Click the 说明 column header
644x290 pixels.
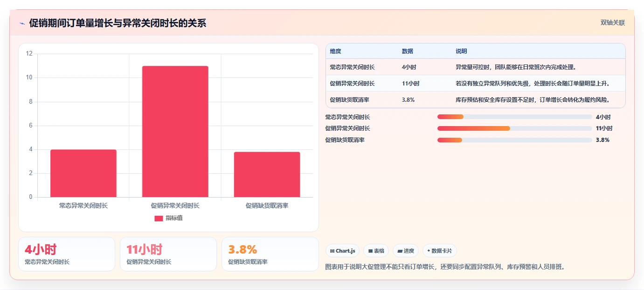461,51
